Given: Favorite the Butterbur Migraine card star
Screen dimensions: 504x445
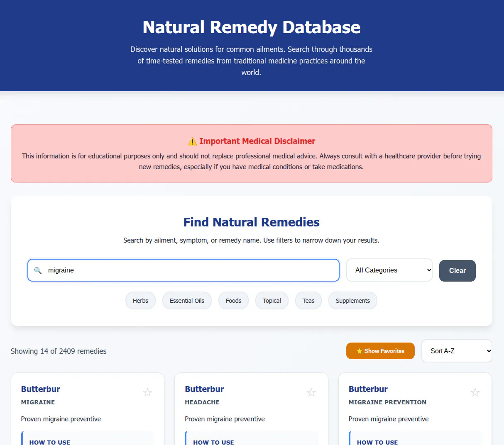Looking at the screenshot, I should coord(147,392).
